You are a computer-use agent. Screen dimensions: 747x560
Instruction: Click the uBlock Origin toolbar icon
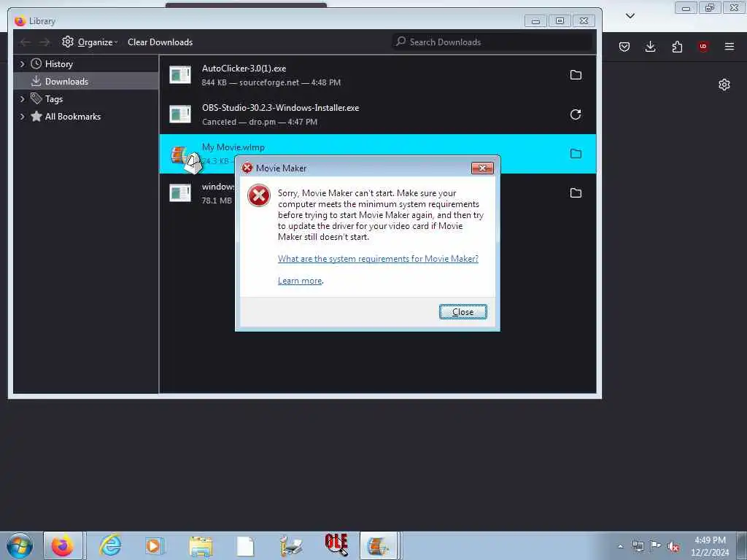[703, 46]
